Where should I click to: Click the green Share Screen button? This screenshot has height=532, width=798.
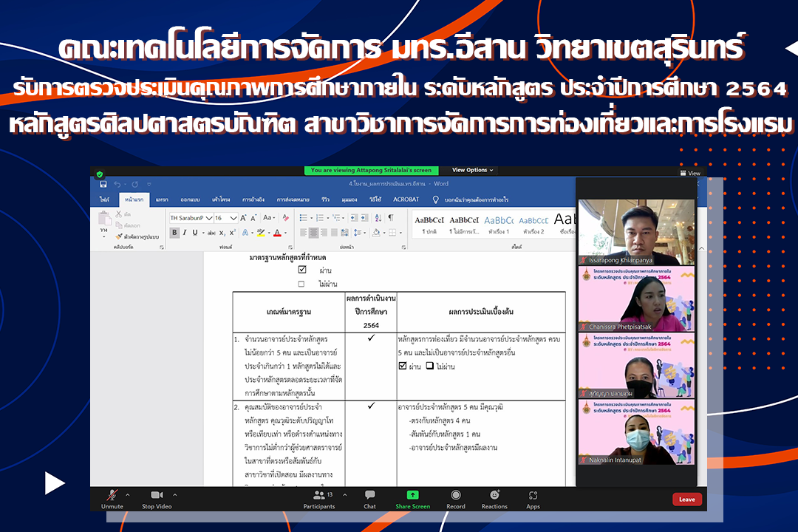click(412, 495)
